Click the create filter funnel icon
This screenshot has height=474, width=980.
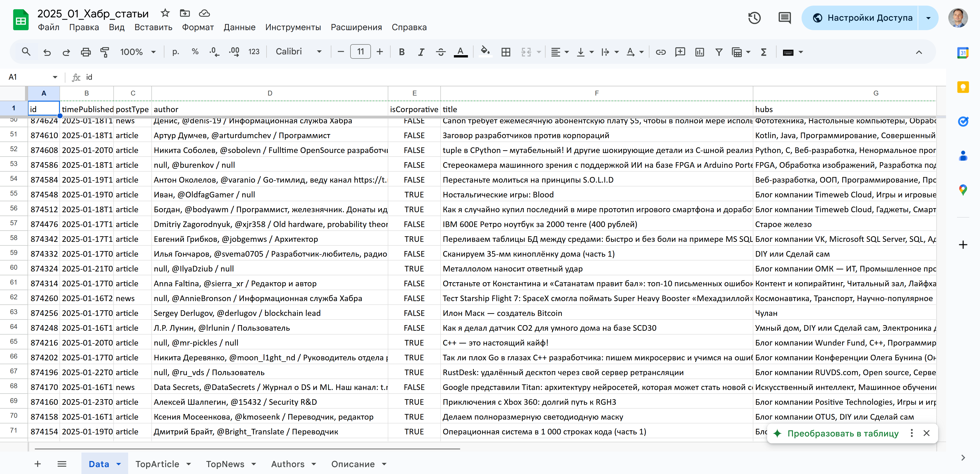[x=719, y=52]
